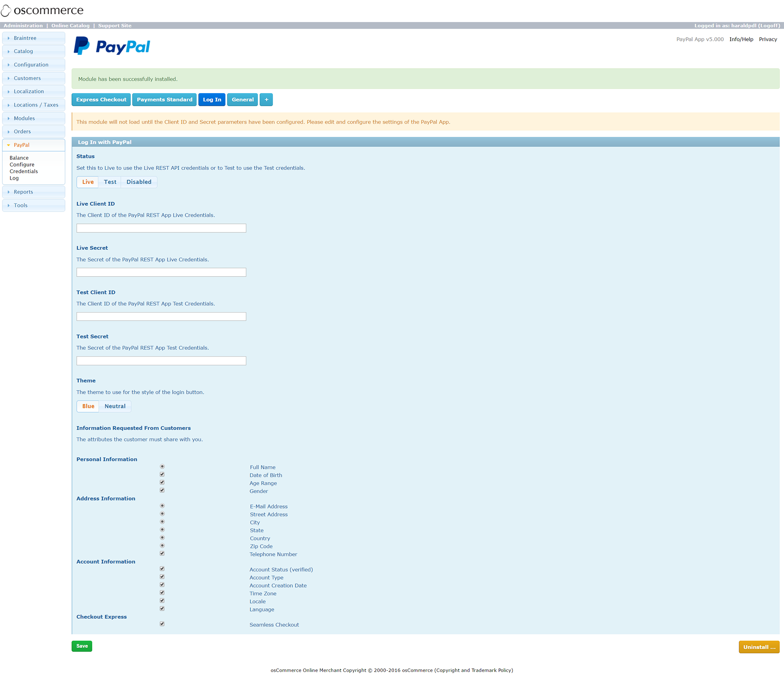Click the PayPal logo image
The width and height of the screenshot is (784, 679).
point(112,46)
